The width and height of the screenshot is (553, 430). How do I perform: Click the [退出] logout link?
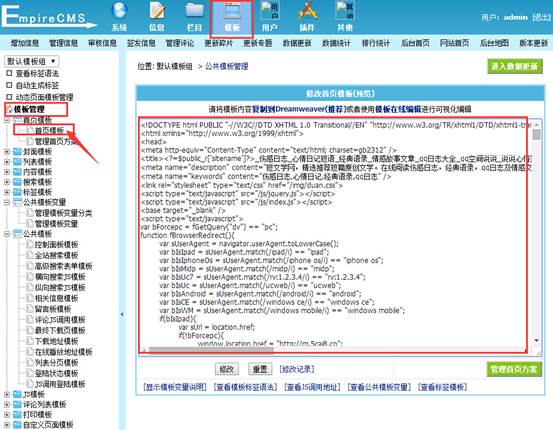(x=541, y=17)
